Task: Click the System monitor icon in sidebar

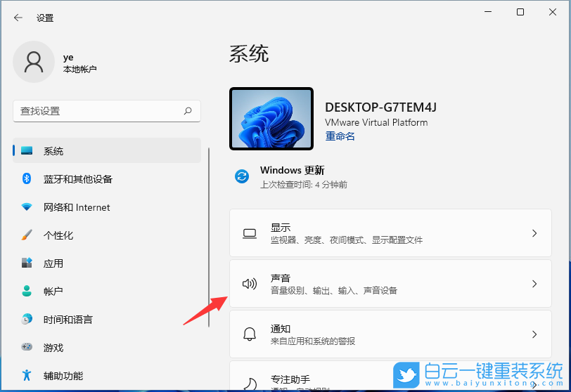Action: (x=27, y=150)
